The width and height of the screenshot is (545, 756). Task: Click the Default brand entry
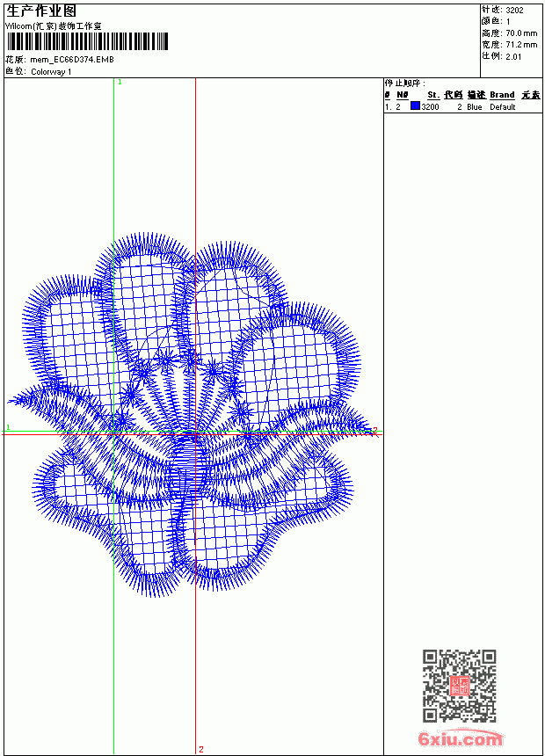tap(503, 107)
